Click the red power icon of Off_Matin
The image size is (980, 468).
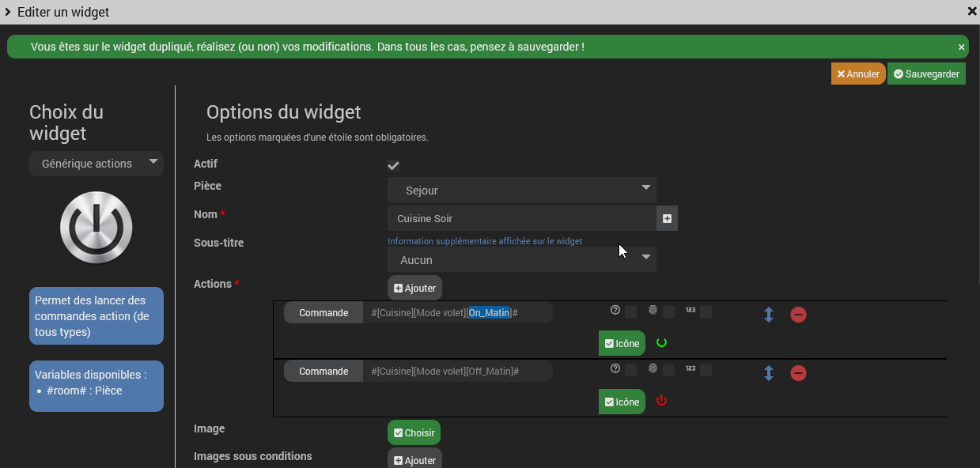click(x=662, y=401)
